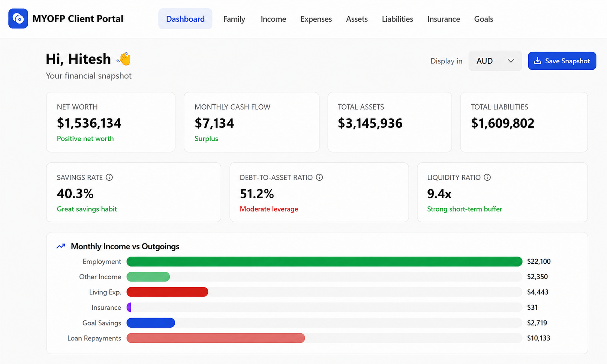Viewport: 607px width, 364px height.
Task: Click the Strong short-term buffer label
Action: tap(465, 209)
